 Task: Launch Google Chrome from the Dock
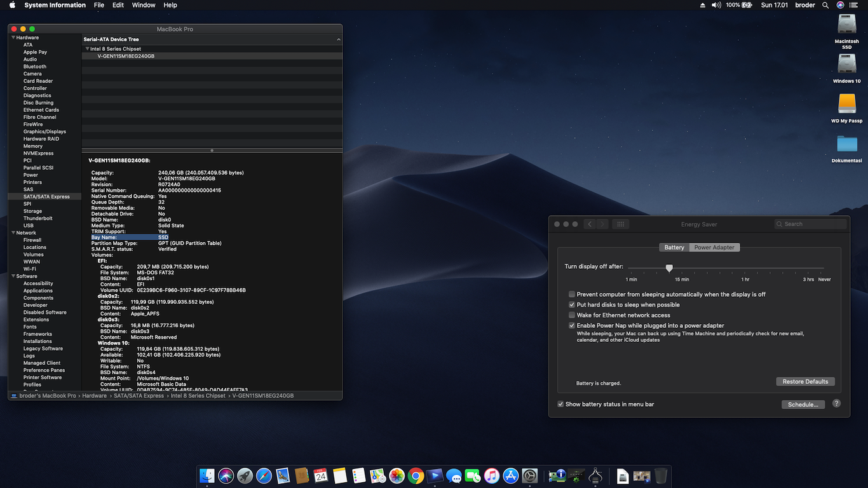[x=416, y=476]
